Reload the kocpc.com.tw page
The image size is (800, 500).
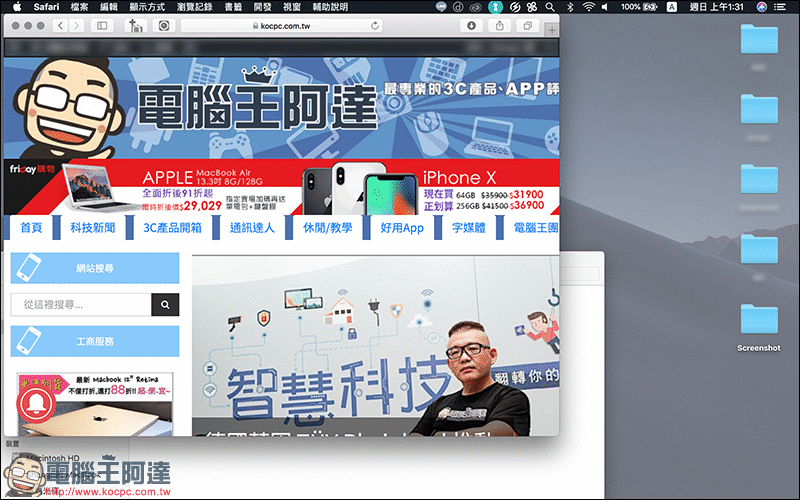pos(375,26)
